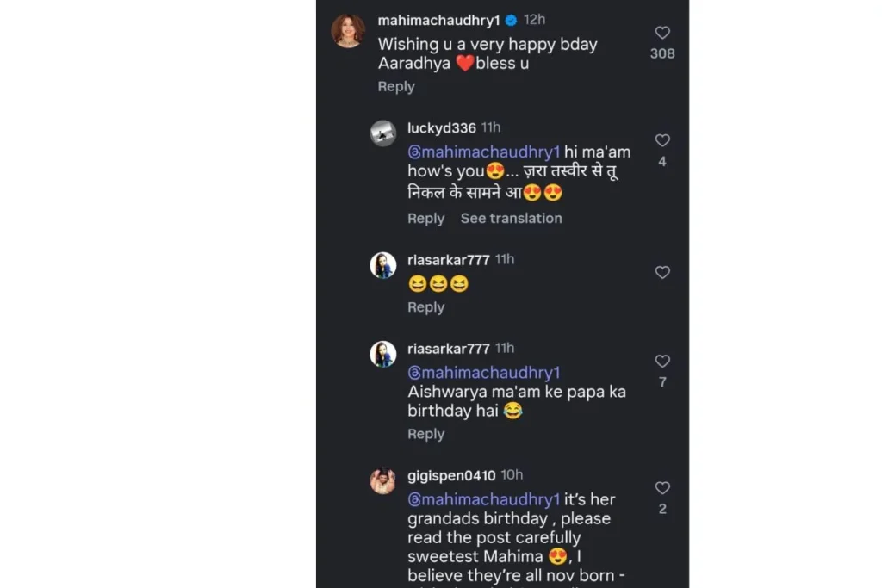
Task: Like riasarkar777's 'Aishwarya ma'am ke papa' reply
Action: tap(662, 362)
